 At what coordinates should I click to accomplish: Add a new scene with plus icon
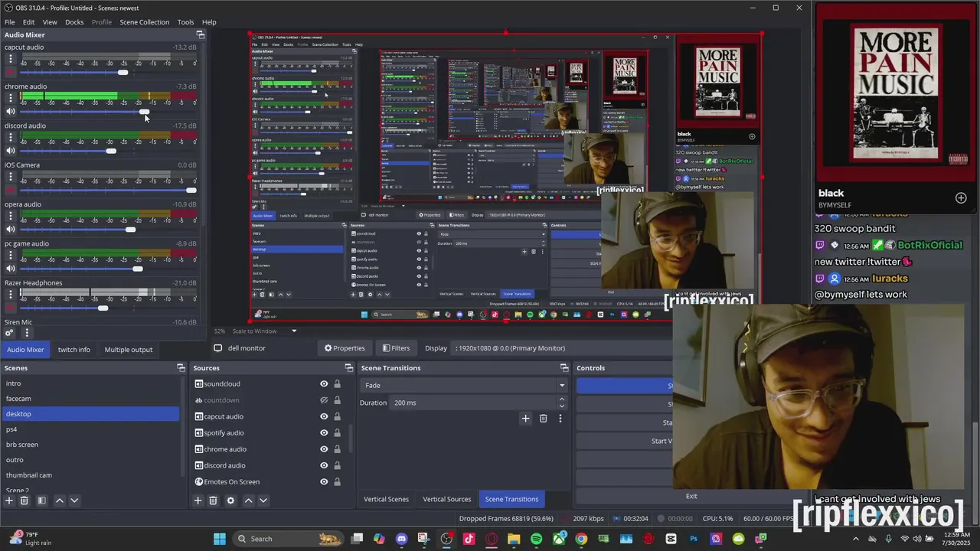pyautogui.click(x=9, y=500)
